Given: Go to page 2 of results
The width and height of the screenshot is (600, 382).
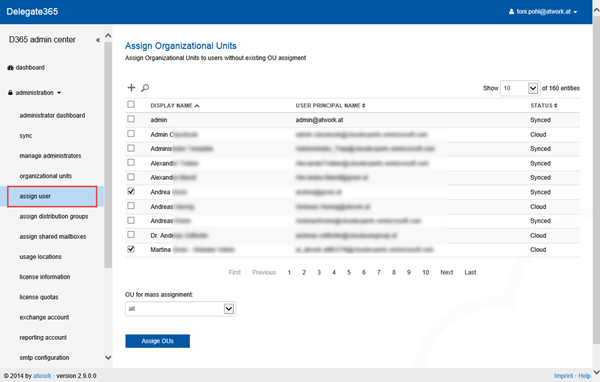Looking at the screenshot, I should tap(304, 273).
